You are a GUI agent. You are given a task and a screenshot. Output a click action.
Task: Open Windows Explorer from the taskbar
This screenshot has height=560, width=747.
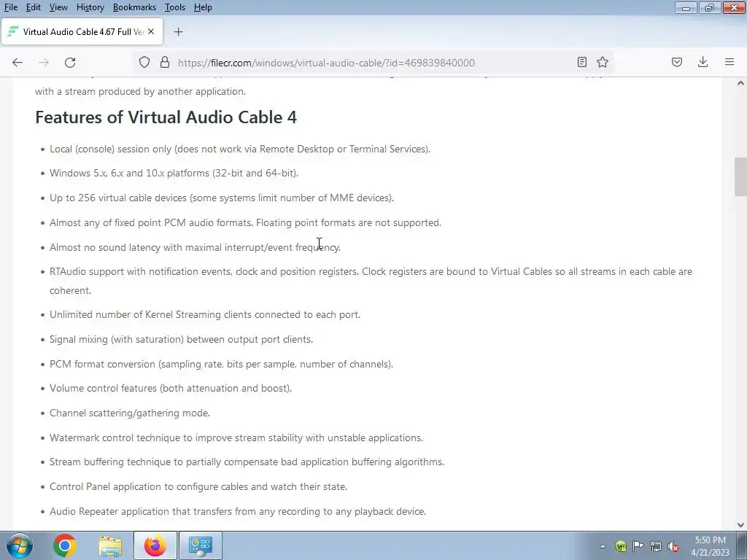[x=111, y=545]
